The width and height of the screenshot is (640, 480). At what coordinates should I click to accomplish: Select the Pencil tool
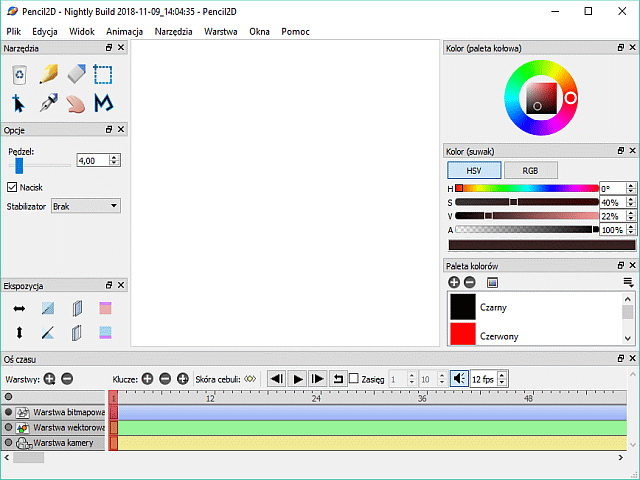pyautogui.click(x=49, y=74)
